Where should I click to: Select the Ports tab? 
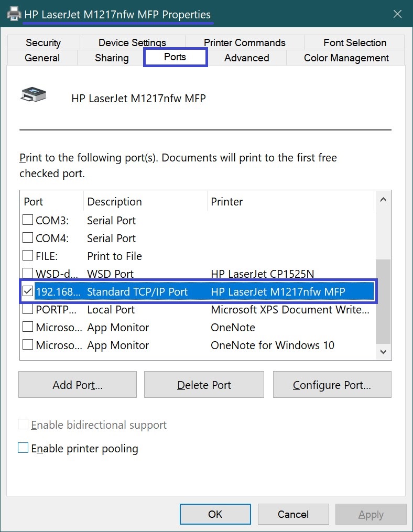pyautogui.click(x=175, y=57)
